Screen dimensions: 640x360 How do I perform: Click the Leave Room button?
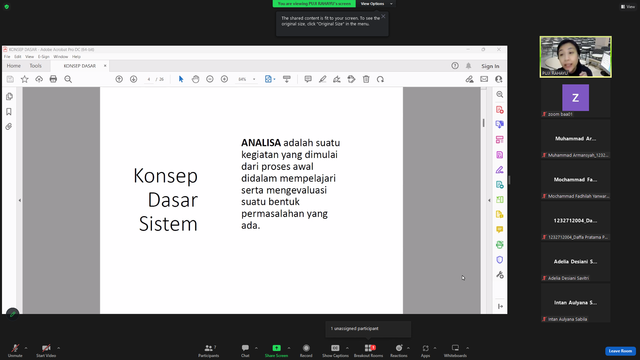tap(620, 351)
